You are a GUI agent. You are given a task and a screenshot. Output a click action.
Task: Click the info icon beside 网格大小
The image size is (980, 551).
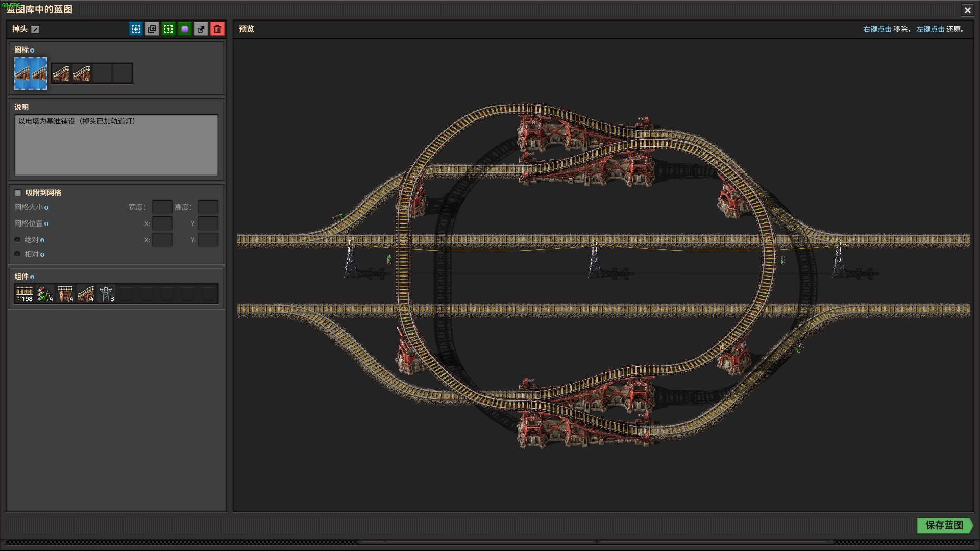46,208
